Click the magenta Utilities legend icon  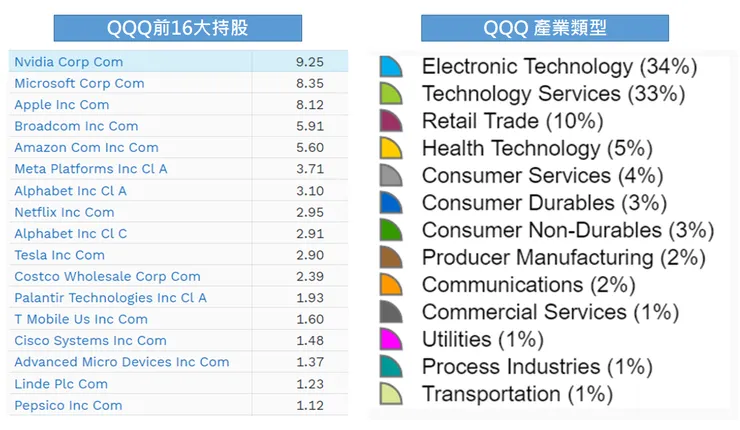click(391, 340)
